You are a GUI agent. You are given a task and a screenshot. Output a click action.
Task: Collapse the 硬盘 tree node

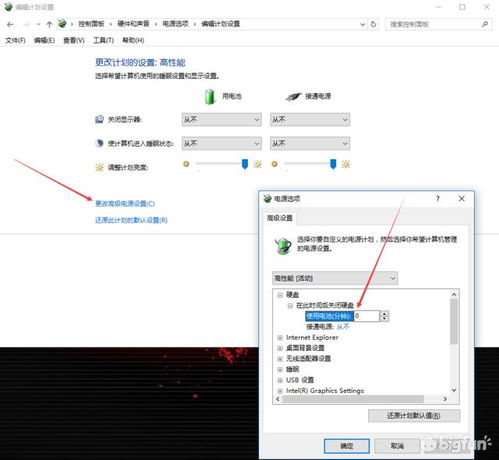(x=280, y=295)
